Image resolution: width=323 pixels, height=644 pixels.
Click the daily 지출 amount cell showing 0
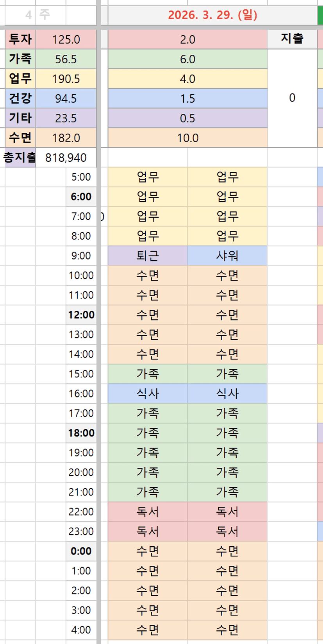pyautogui.click(x=292, y=98)
